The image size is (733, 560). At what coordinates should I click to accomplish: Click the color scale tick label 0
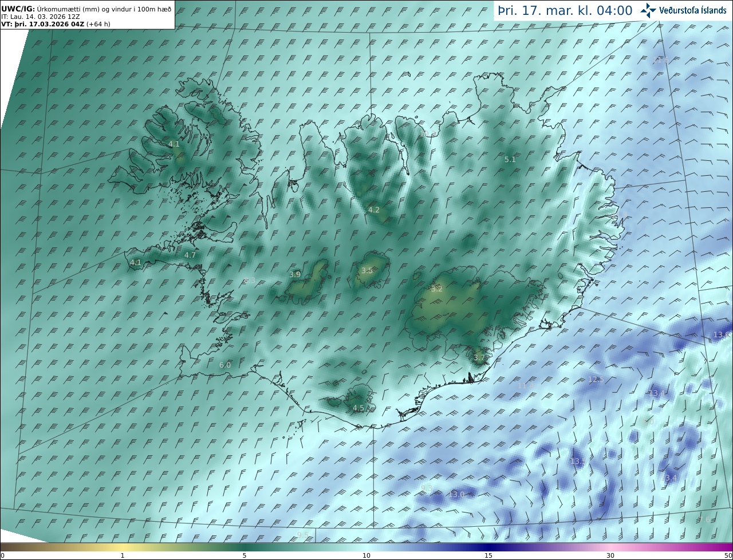click(x=2, y=556)
